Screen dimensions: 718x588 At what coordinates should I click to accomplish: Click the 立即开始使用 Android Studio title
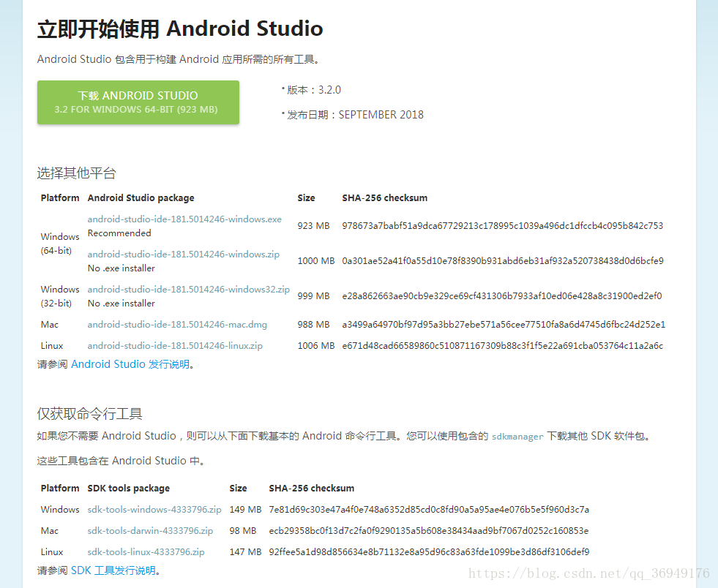point(180,29)
